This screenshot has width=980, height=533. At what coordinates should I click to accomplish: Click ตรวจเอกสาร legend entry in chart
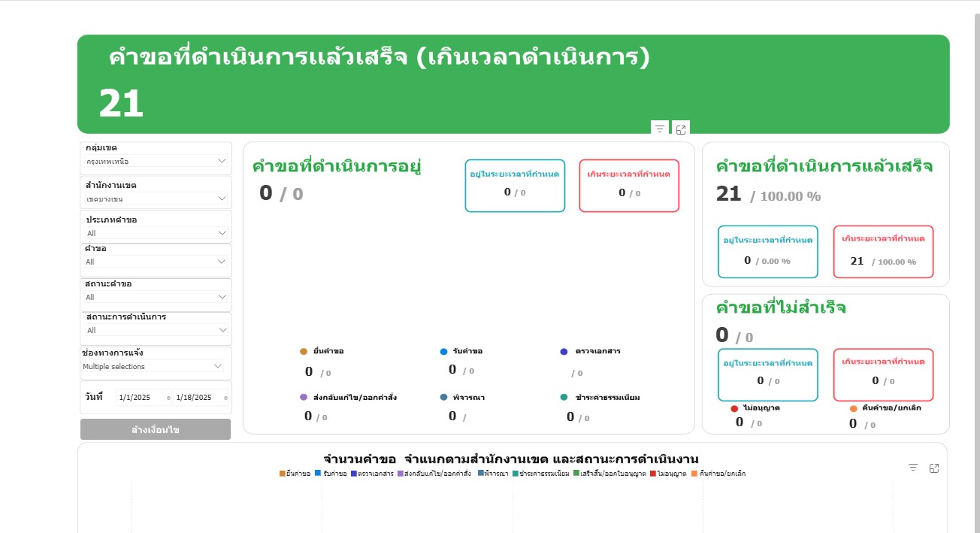pyautogui.click(x=373, y=474)
